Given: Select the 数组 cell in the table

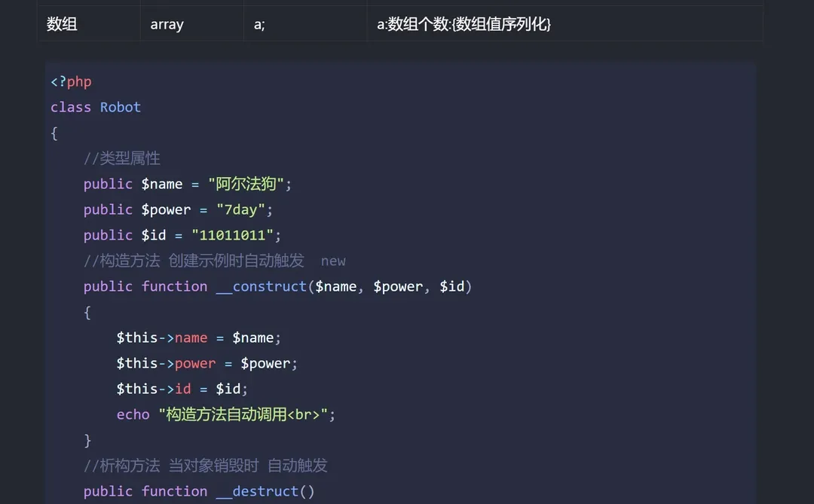Looking at the screenshot, I should click(x=62, y=23).
